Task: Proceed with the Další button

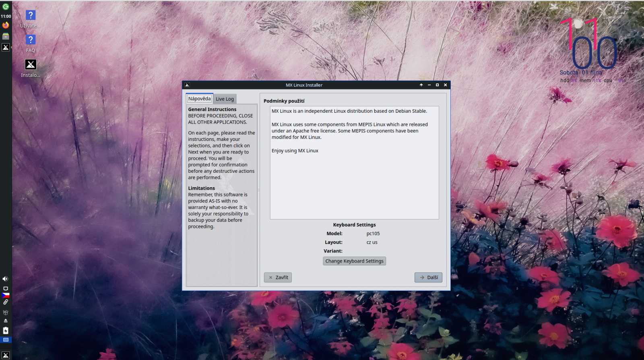Action: pos(429,277)
